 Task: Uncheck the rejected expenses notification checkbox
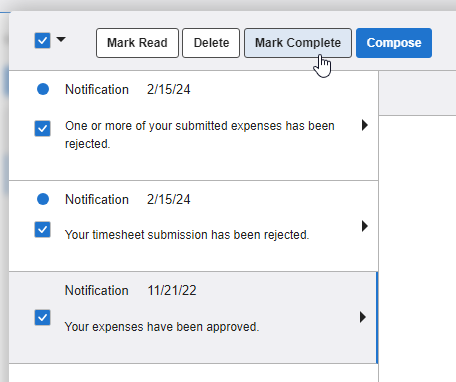tap(43, 128)
